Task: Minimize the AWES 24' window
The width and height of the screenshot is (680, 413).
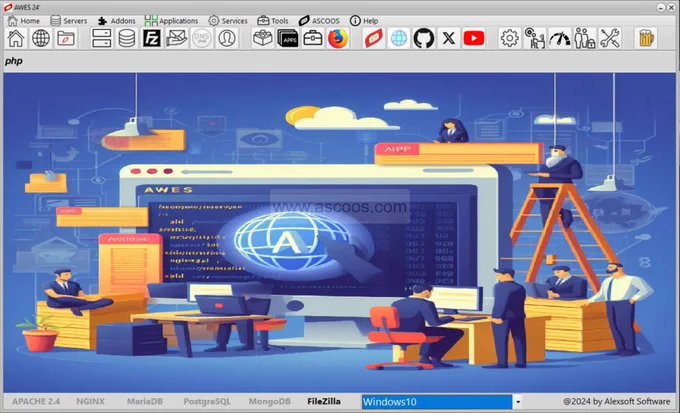Action: click(x=660, y=7)
